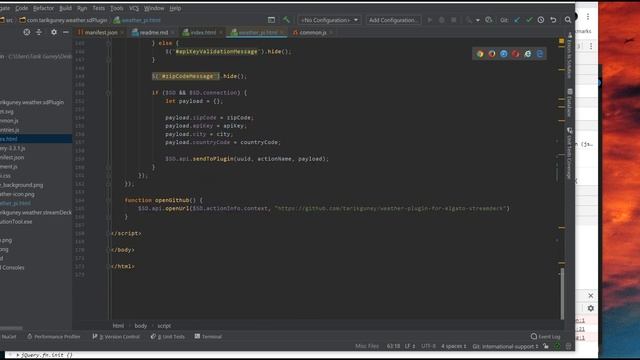Click the lock icon in status bar
Image resolution: width=640 pixels, height=360 pixels.
tap(546, 346)
